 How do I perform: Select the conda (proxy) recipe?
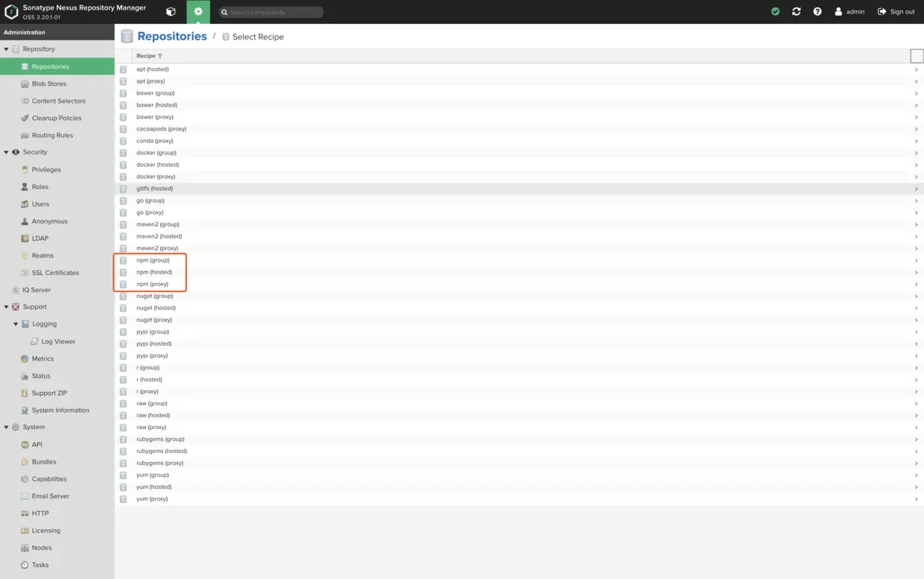coord(519,141)
